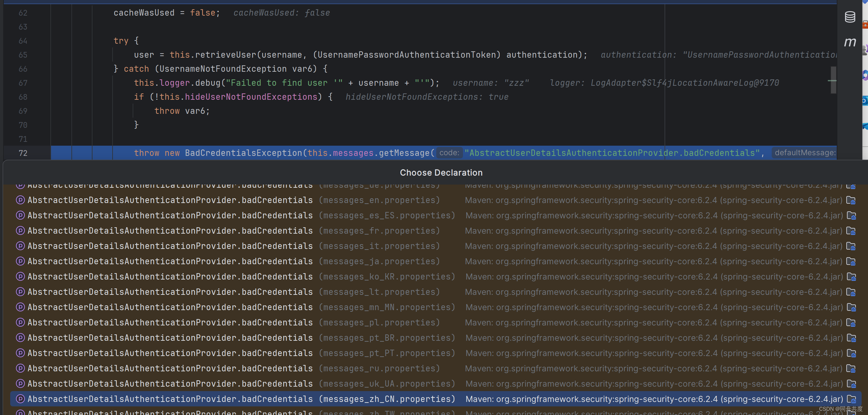The height and width of the screenshot is (415, 868).
Task: Click hideUserNotFoundExceptions field on line 68
Action: [x=251, y=97]
